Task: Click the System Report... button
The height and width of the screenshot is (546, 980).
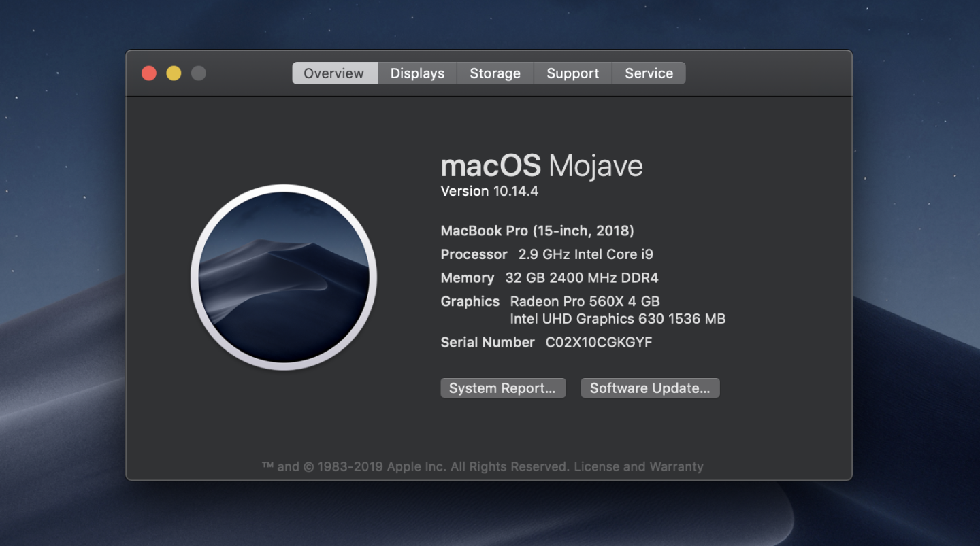Action: [503, 388]
